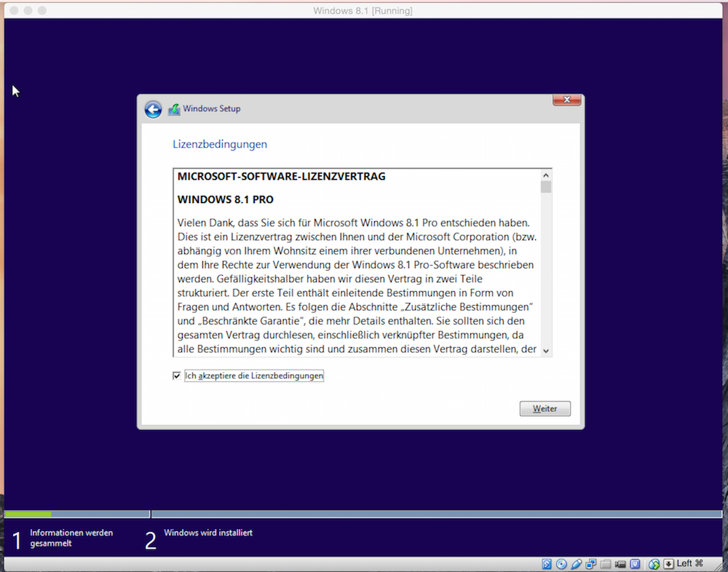
Task: Click VirtualBox video capture camera icon
Action: click(x=620, y=565)
